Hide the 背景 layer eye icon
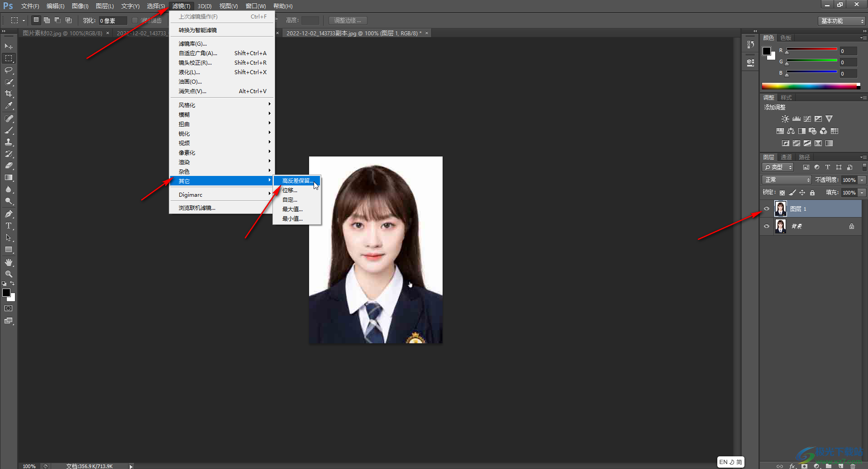 (x=767, y=226)
